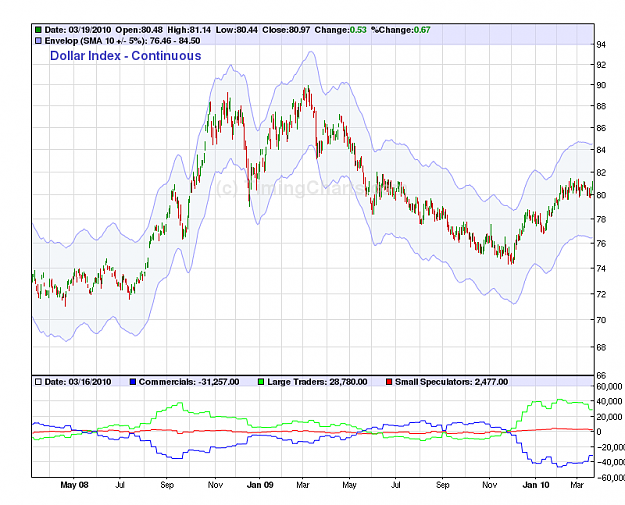Click the 'Low:80.44' value

[237, 30]
